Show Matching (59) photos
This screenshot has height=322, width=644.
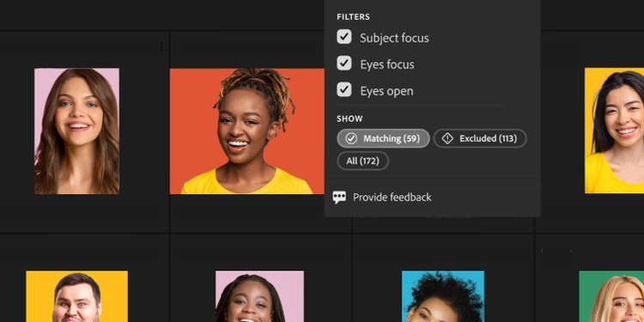pyautogui.click(x=383, y=138)
